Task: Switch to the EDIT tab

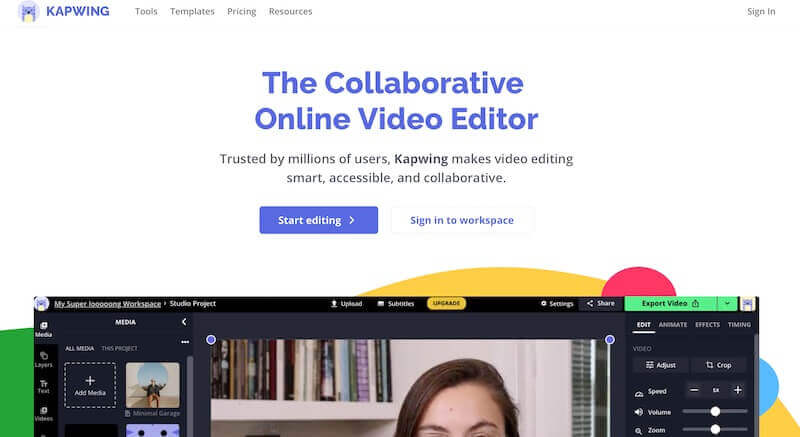Action: point(643,325)
